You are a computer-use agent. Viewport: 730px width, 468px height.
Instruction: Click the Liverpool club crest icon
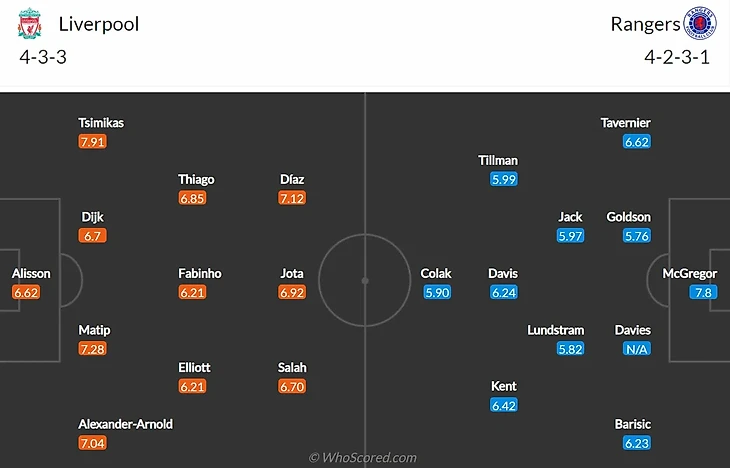[x=29, y=23]
